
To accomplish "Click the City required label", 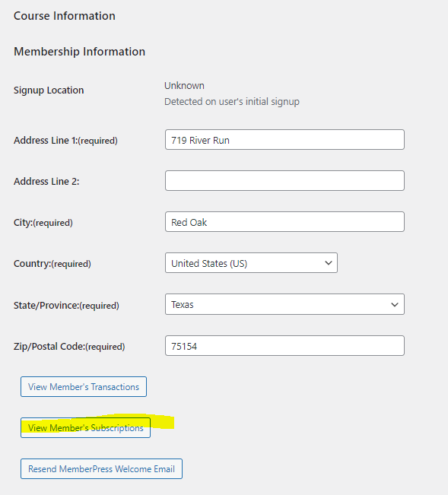I will pos(43,223).
